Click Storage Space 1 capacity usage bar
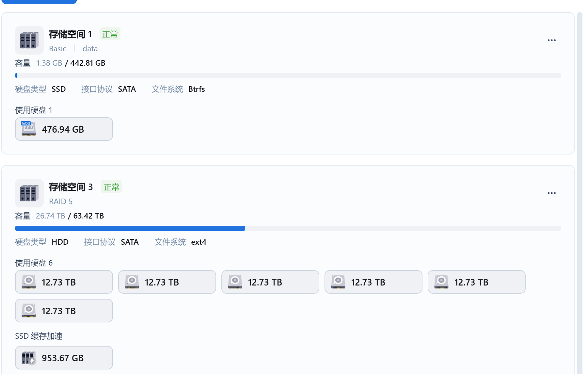This screenshot has height=374, width=588. [x=287, y=75]
